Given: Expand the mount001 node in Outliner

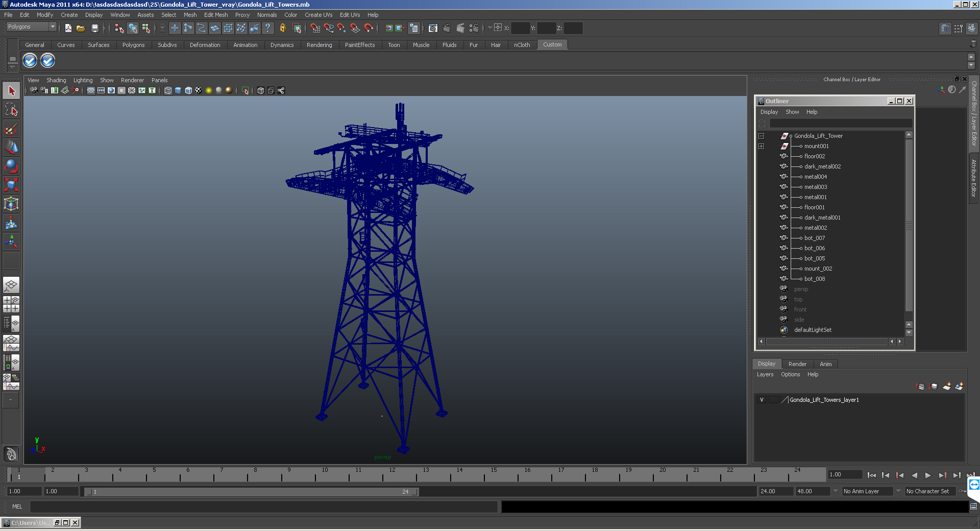Looking at the screenshot, I should point(761,147).
